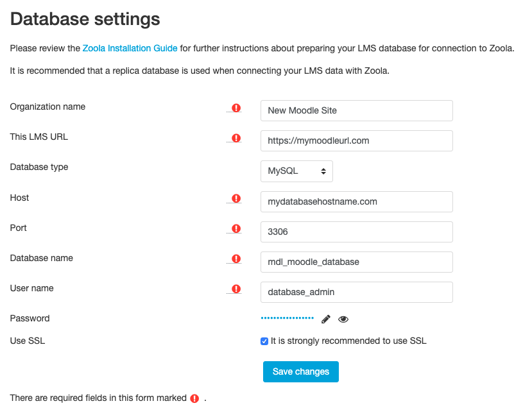Image resolution: width=532 pixels, height=408 pixels.
Task: Click the required icon next to Port
Action: [236, 229]
